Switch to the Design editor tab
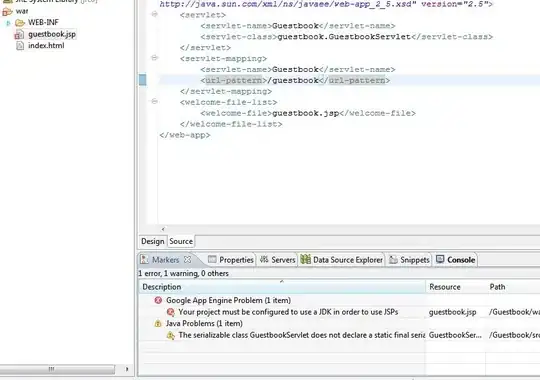This screenshot has width=540, height=380. pyautogui.click(x=153, y=241)
